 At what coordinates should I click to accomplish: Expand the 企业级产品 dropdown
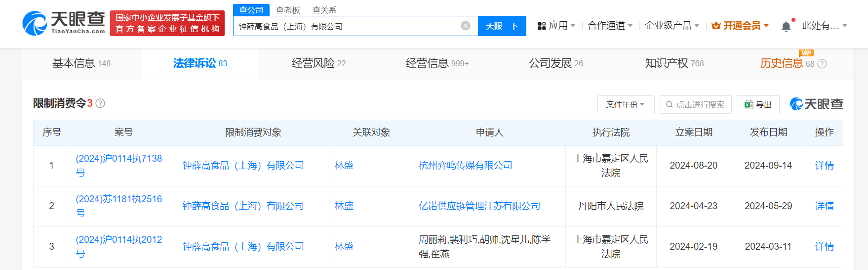tap(697, 26)
